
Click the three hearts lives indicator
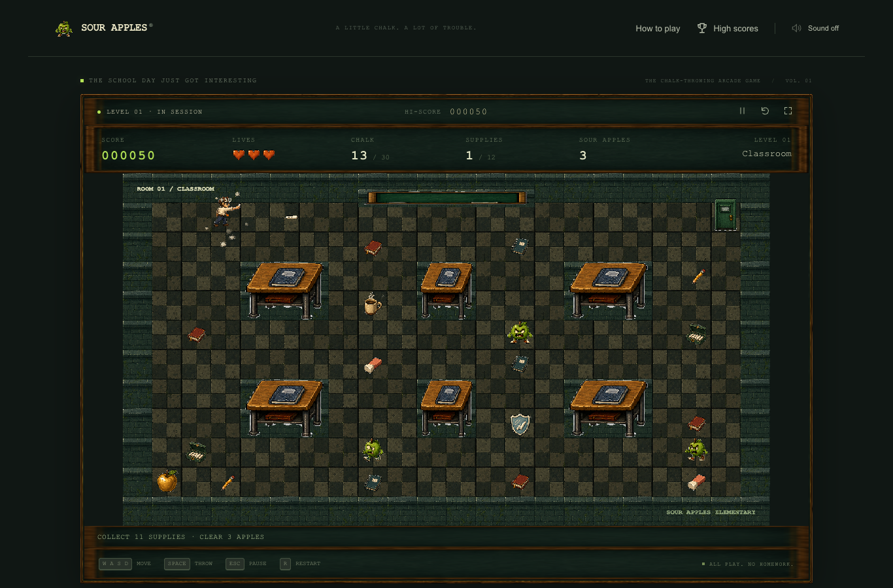(254, 155)
